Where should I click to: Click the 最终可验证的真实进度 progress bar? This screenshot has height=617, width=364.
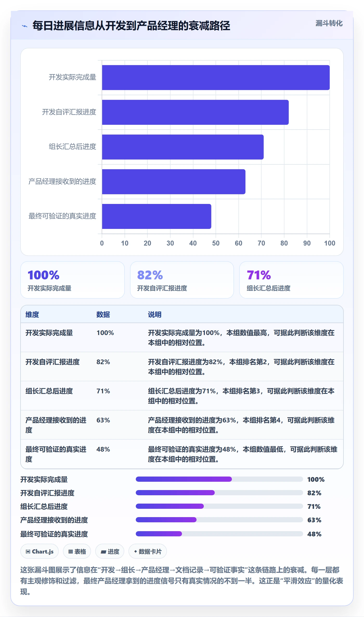219,534
